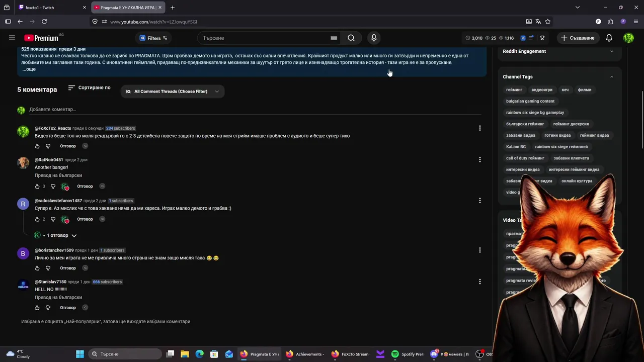644x362 pixels.
Task: Open the Filters button in the header
Action: (153, 38)
